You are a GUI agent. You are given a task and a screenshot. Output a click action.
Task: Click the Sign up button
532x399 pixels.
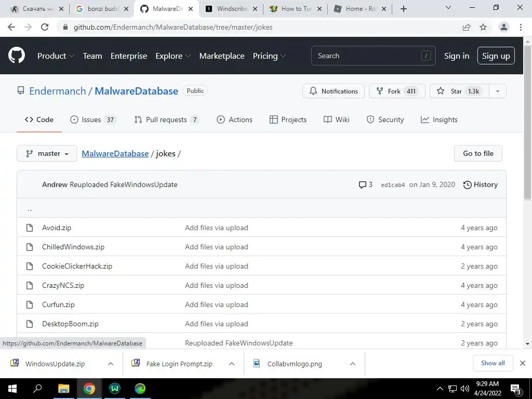[x=496, y=56]
